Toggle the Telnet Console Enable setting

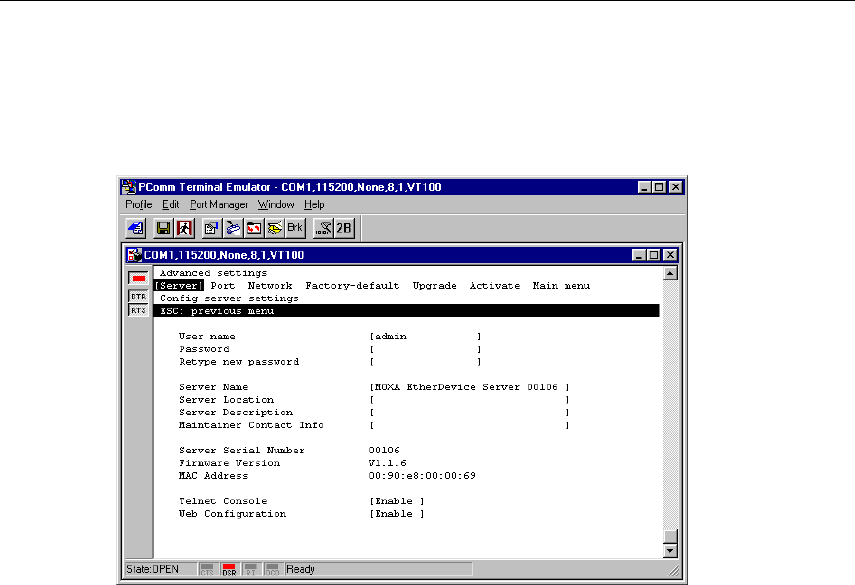tap(397, 501)
